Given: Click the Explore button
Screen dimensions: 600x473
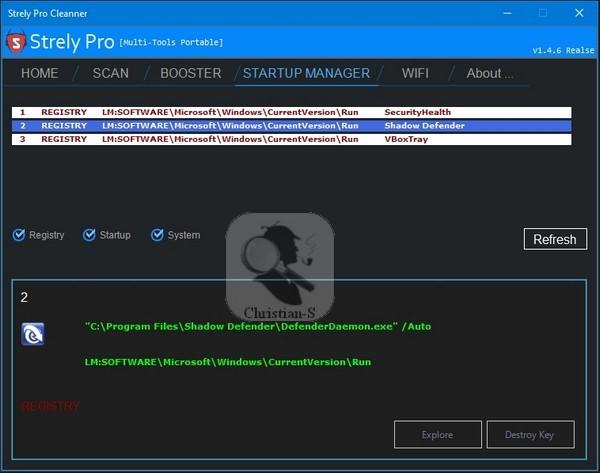Looking at the screenshot, I should click(438, 435).
